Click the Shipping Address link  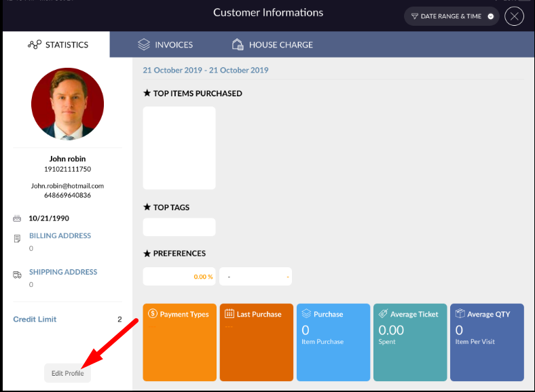coord(63,272)
